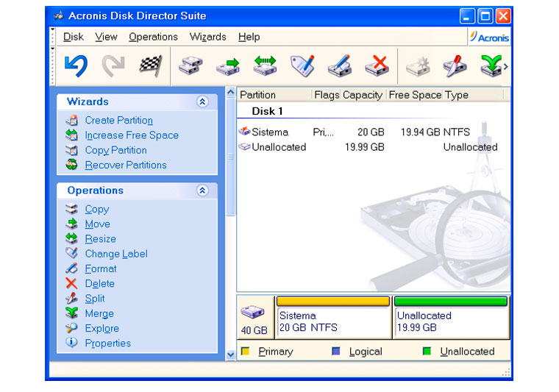Sort by the Type column header

[x=474, y=95]
